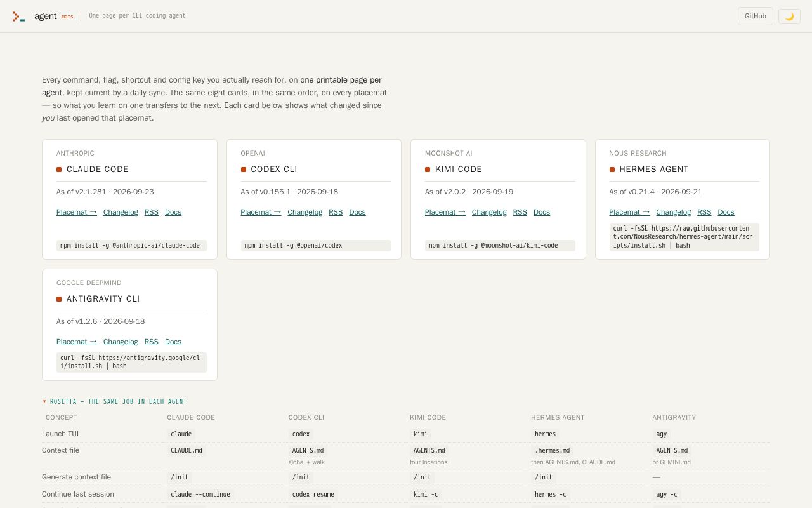Open the Antigravity CLI Placemat link
The width and height of the screenshot is (812, 508).
tap(77, 342)
